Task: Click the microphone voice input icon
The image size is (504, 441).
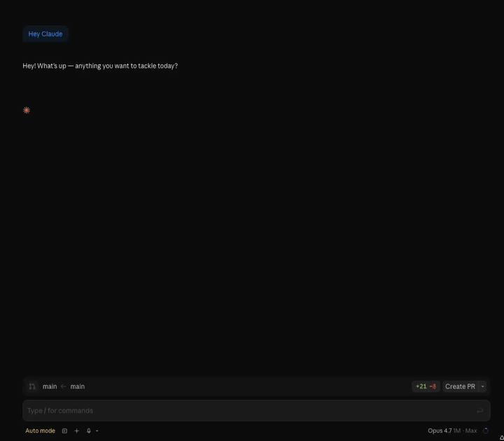Action: (89, 431)
